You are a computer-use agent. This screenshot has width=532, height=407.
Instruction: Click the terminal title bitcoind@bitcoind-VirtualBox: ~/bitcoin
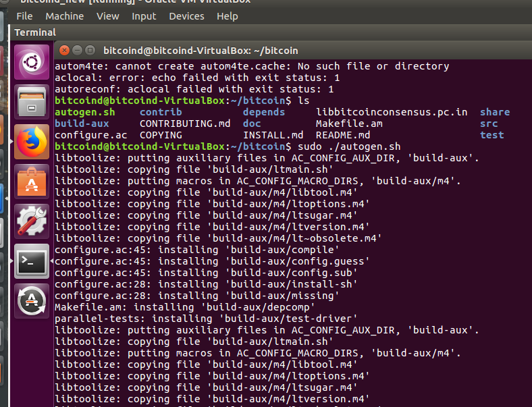pos(201,51)
